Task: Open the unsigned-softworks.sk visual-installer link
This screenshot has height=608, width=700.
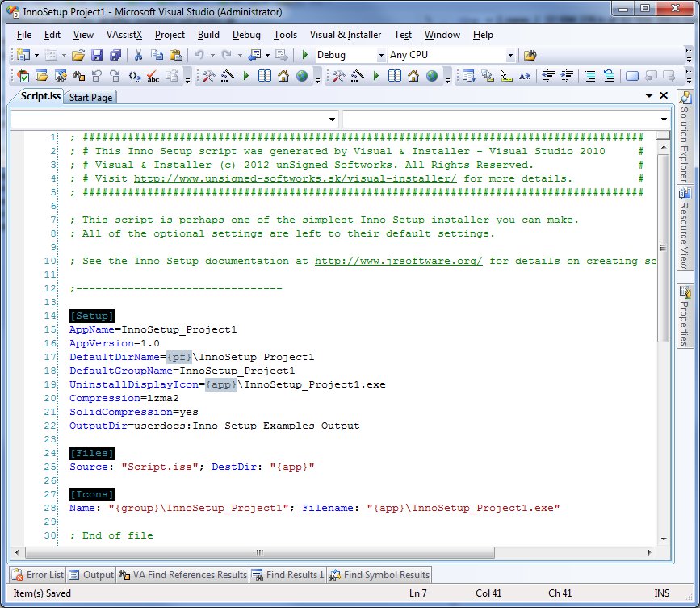Action: [295, 178]
